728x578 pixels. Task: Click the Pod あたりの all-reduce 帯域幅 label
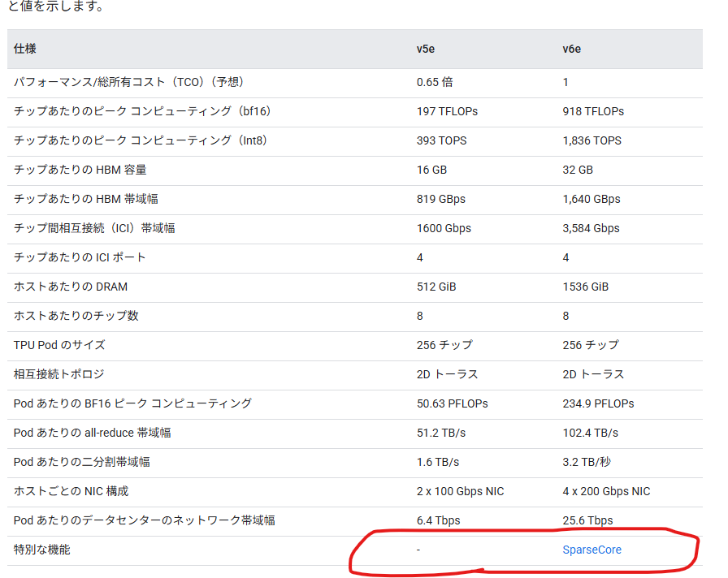[93, 433]
